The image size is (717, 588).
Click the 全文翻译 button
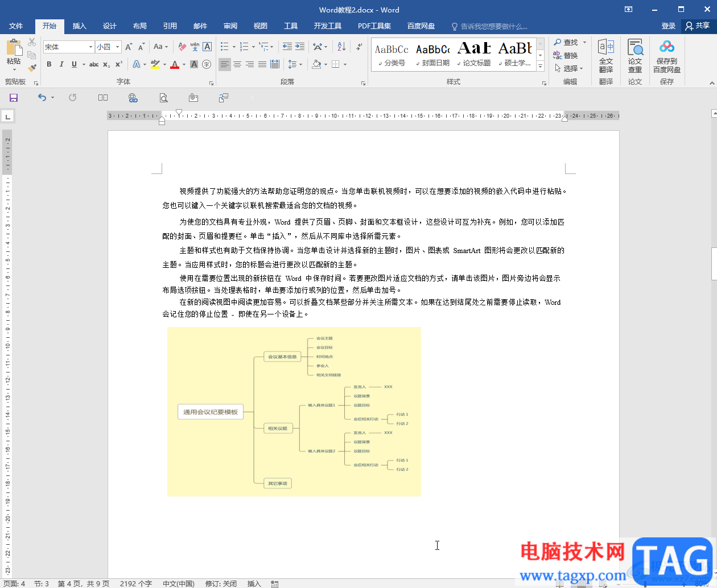click(606, 56)
